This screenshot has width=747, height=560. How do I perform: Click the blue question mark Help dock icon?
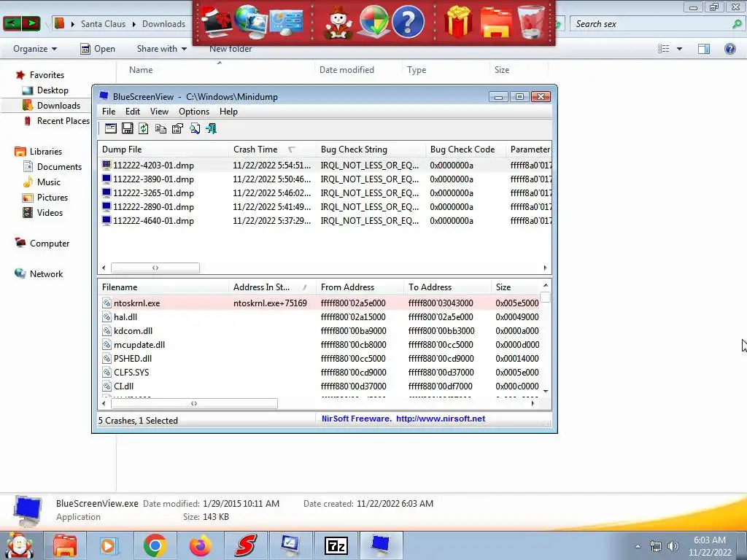coord(408,22)
